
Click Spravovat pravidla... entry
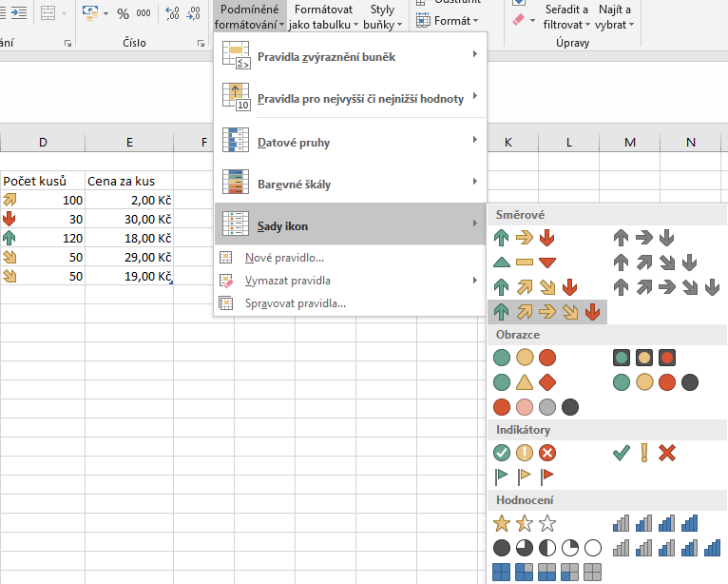(350, 303)
